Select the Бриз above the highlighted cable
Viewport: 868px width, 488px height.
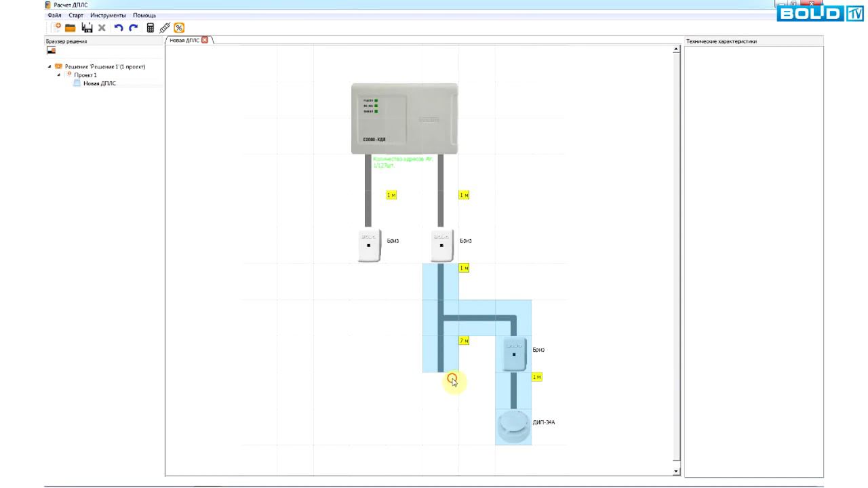pos(442,245)
